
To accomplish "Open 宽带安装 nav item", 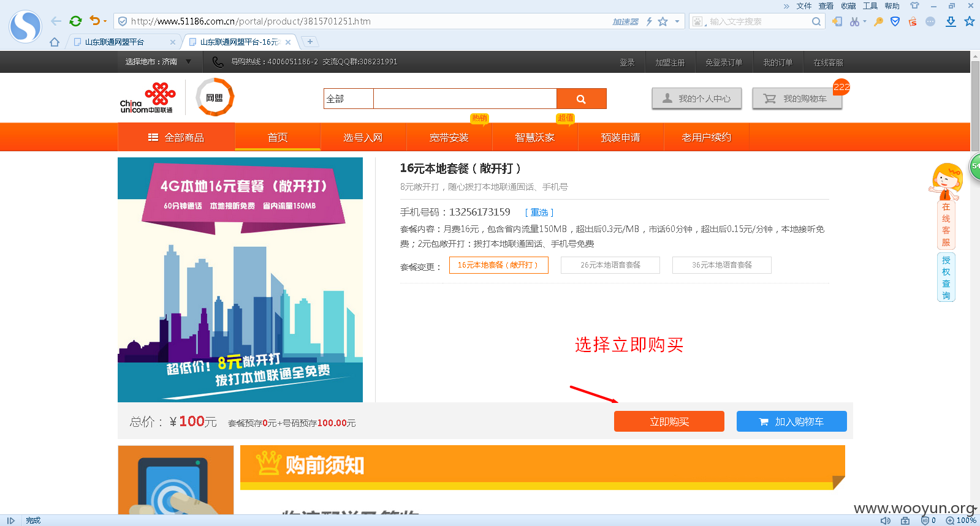I will (x=449, y=137).
